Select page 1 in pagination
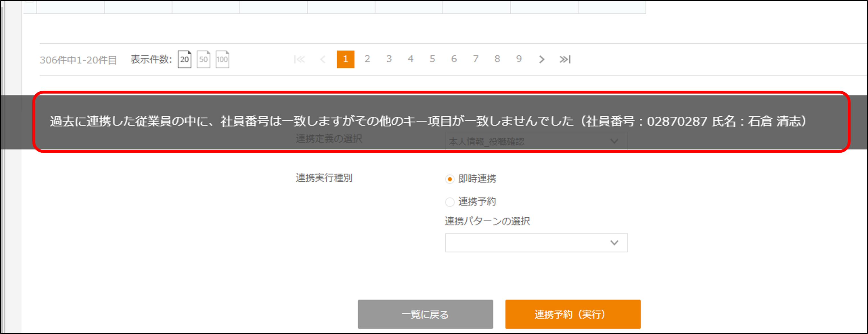Image resolution: width=868 pixels, height=334 pixels. coord(345,59)
